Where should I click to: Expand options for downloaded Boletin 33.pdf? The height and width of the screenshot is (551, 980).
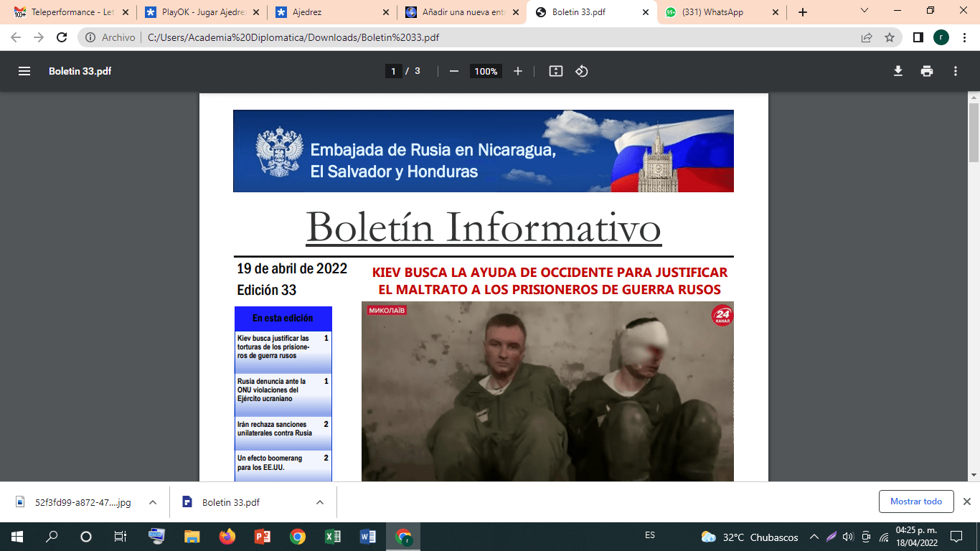tap(320, 502)
